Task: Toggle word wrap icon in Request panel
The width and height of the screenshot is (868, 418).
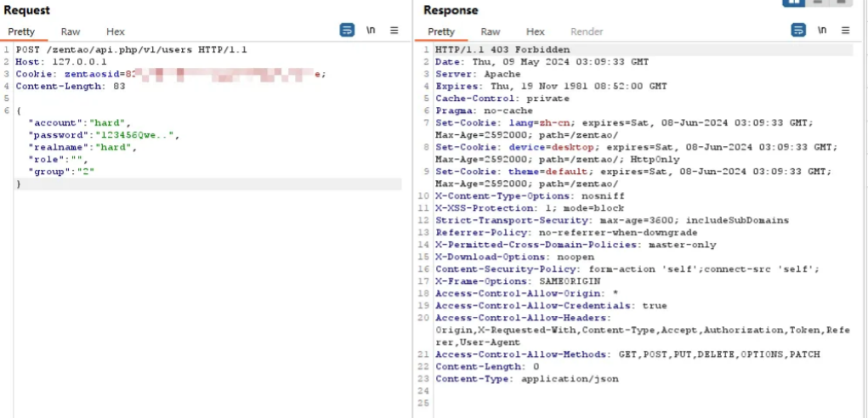Action: (x=347, y=31)
